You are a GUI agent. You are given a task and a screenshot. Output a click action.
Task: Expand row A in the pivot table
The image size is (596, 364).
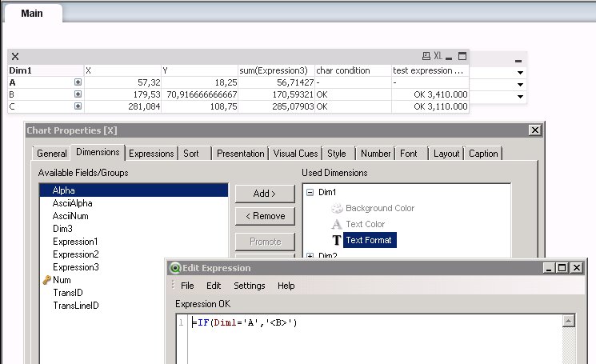[x=78, y=82]
